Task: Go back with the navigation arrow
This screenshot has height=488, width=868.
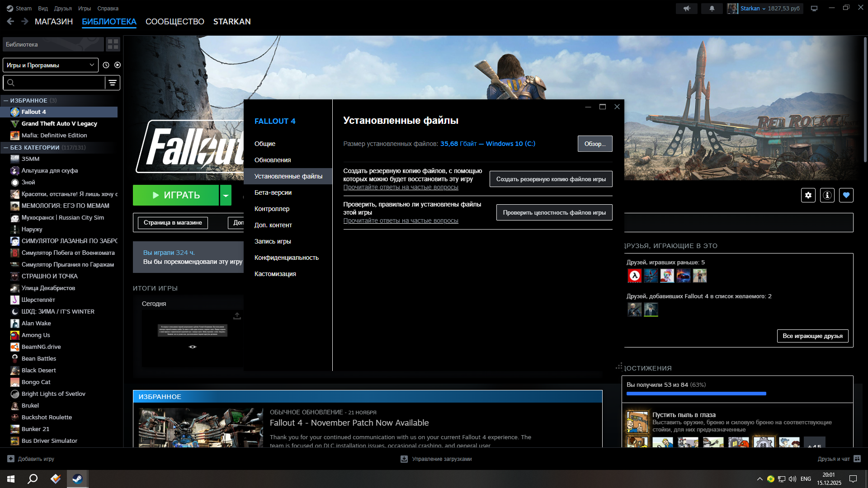Action: point(10,21)
